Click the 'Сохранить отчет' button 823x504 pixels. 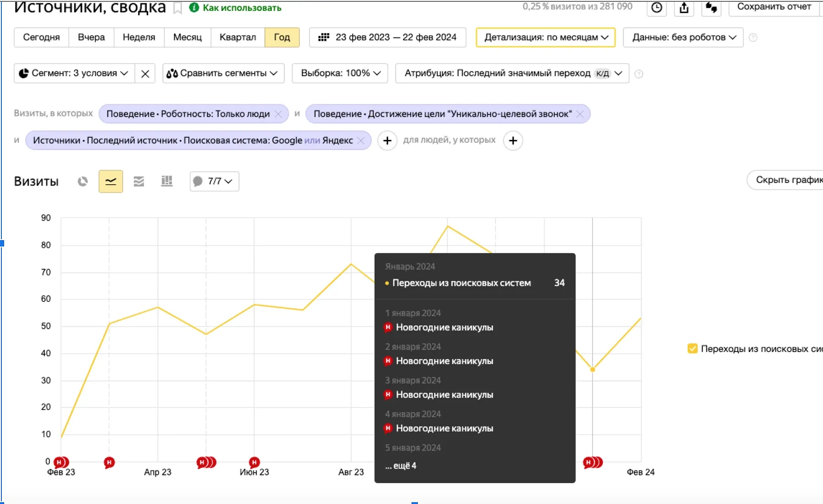[x=774, y=7]
